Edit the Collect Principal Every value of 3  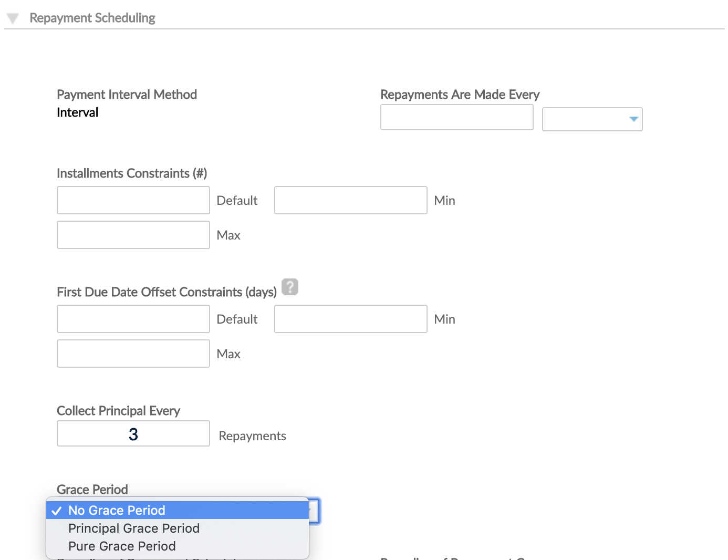133,433
